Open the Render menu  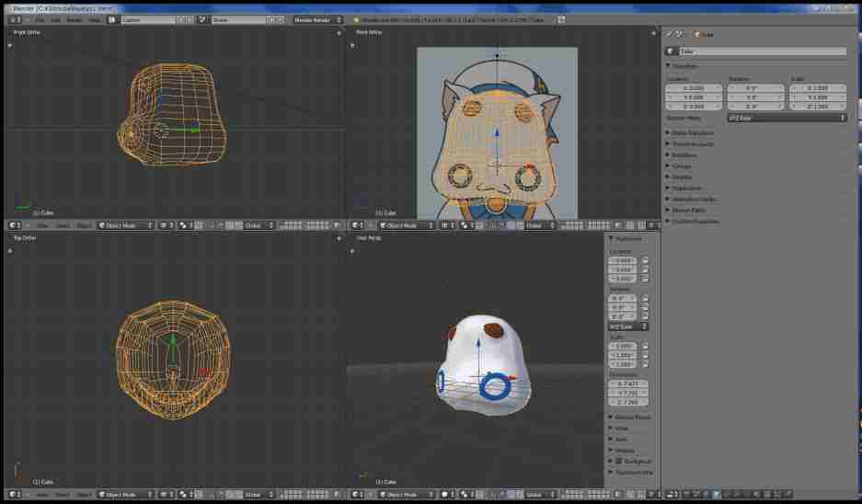(x=75, y=20)
